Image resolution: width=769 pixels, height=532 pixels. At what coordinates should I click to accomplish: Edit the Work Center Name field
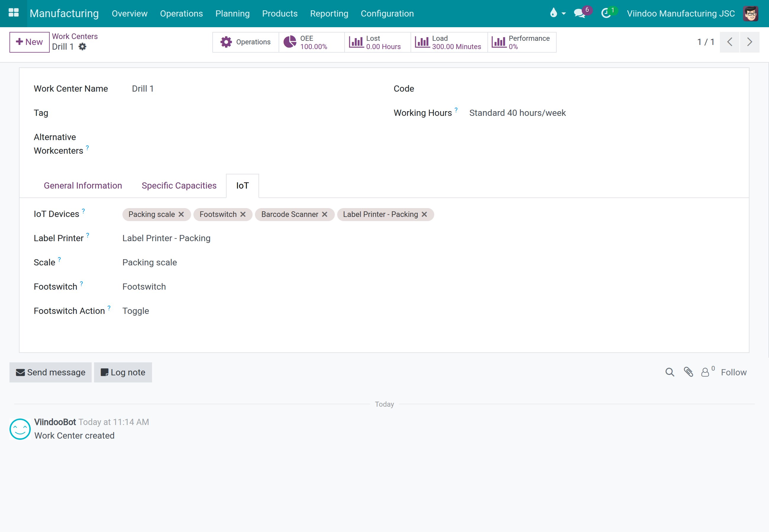click(143, 89)
